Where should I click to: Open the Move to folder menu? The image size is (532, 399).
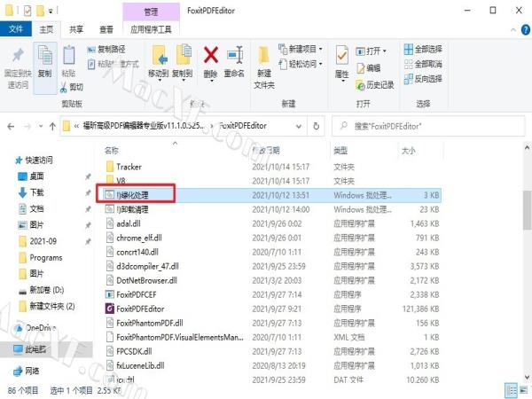tap(158, 62)
